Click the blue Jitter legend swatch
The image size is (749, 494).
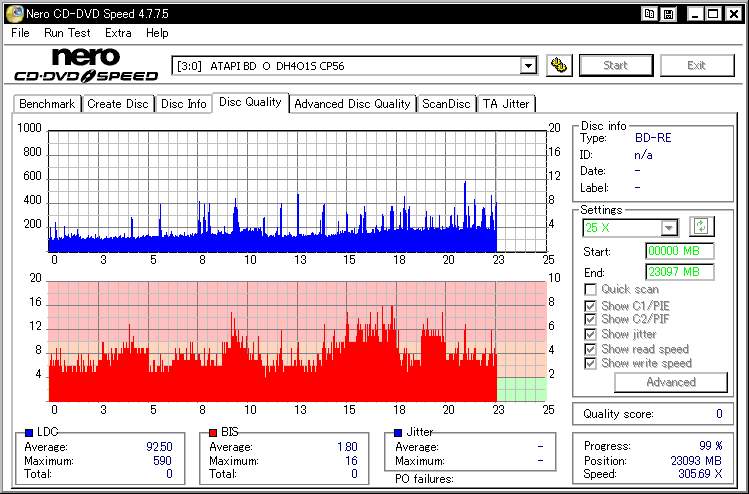pos(398,433)
